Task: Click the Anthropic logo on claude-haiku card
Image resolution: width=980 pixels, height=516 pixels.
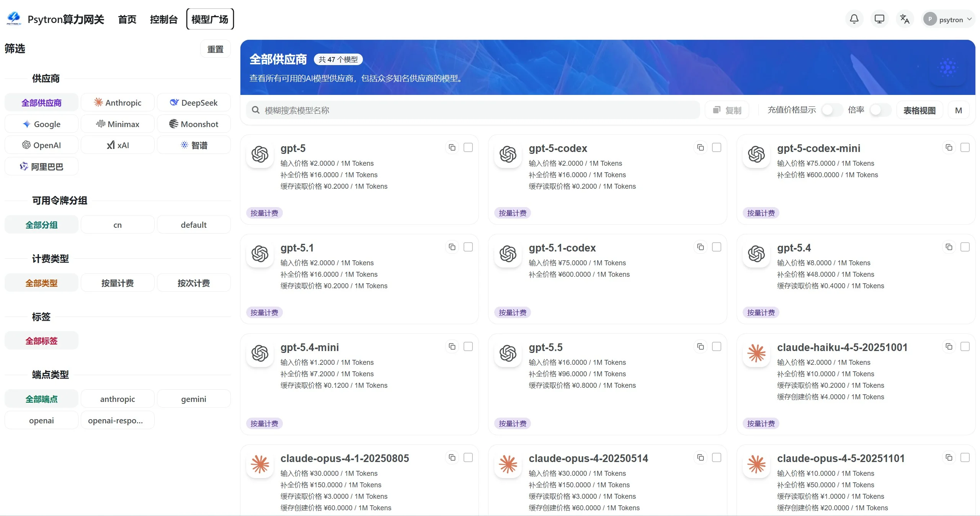Action: click(756, 353)
